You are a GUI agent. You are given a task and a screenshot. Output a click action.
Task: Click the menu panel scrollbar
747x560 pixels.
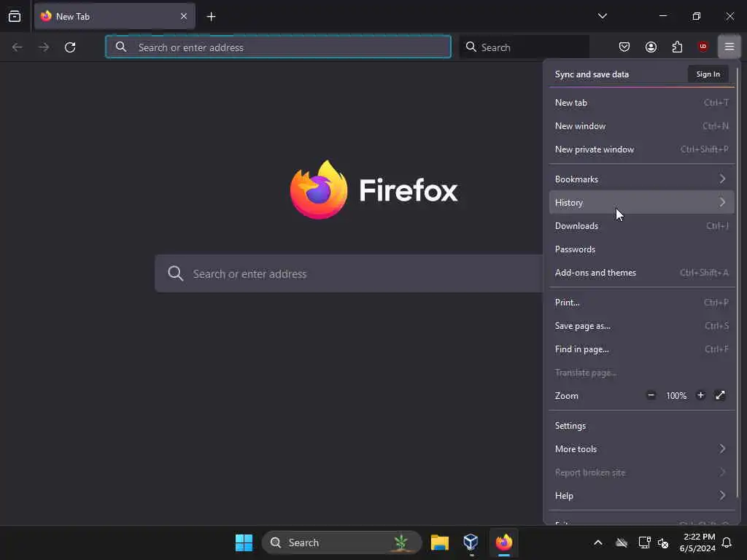[x=738, y=281]
